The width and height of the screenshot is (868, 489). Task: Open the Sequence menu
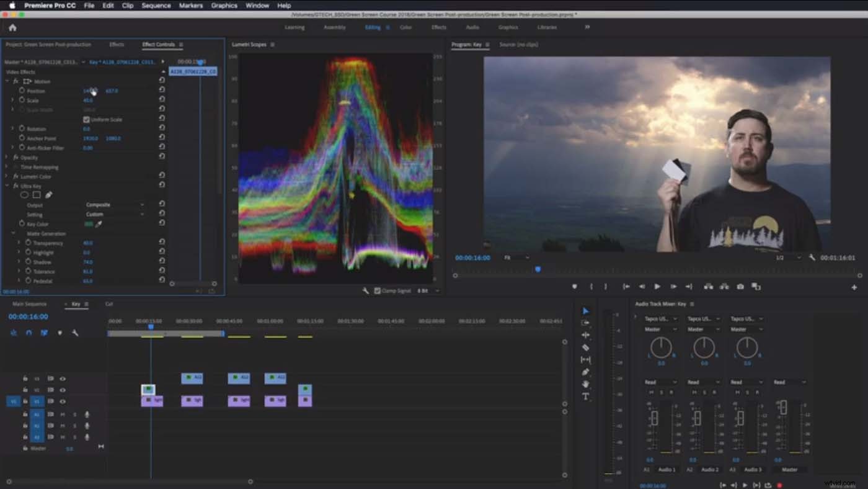click(155, 5)
